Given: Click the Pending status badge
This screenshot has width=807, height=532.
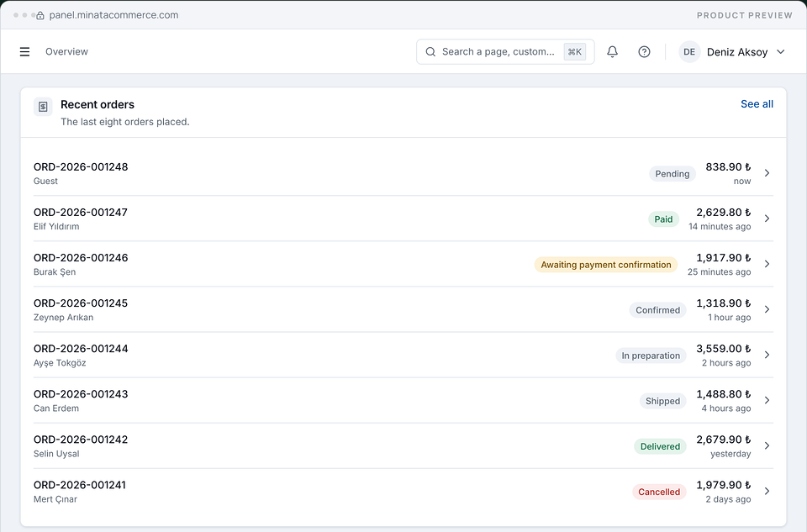Looking at the screenshot, I should coord(672,174).
